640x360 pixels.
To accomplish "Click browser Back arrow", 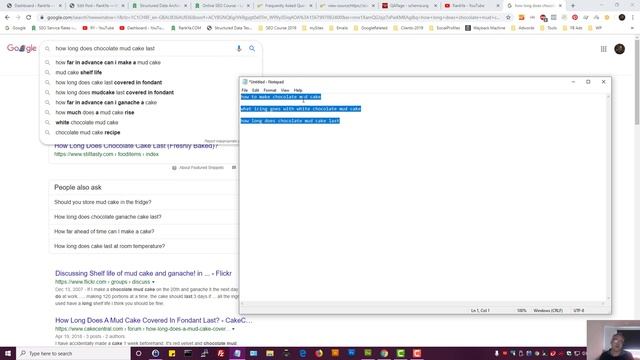I will click(7, 18).
